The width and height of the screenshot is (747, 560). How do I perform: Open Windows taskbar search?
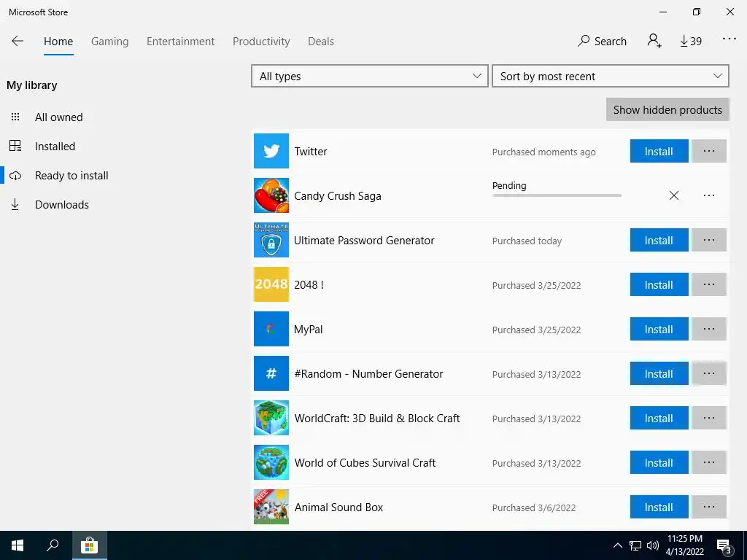(x=53, y=545)
